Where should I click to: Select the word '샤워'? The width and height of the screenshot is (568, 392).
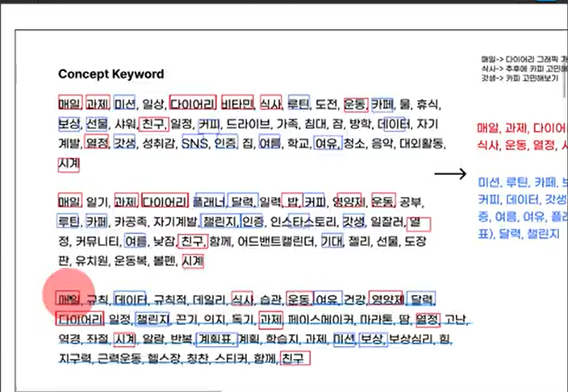(125, 124)
